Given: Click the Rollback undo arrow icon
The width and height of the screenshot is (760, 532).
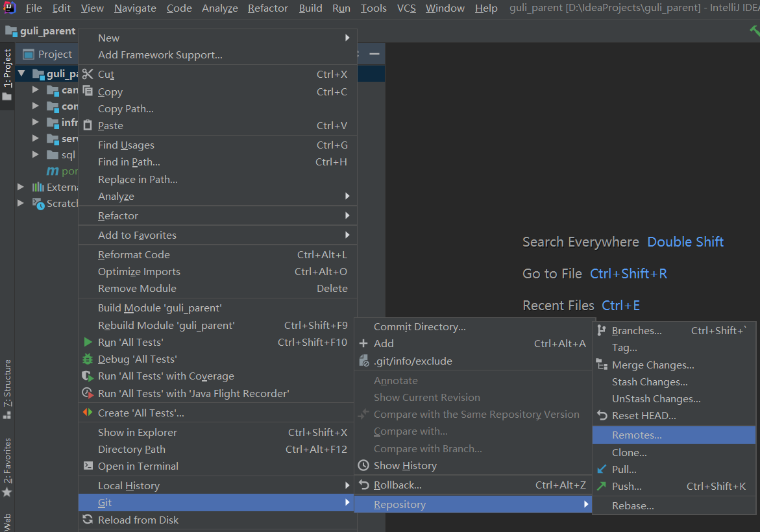Looking at the screenshot, I should pyautogui.click(x=363, y=485).
